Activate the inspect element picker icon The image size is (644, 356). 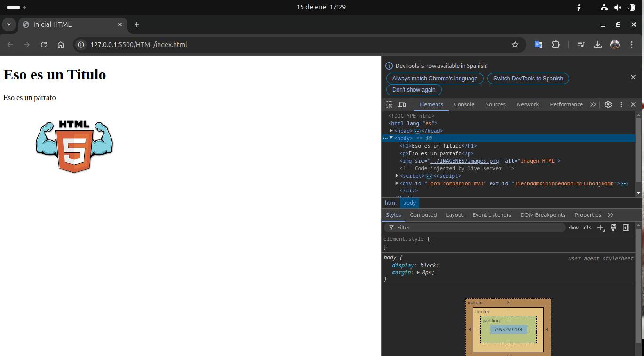[x=389, y=104]
